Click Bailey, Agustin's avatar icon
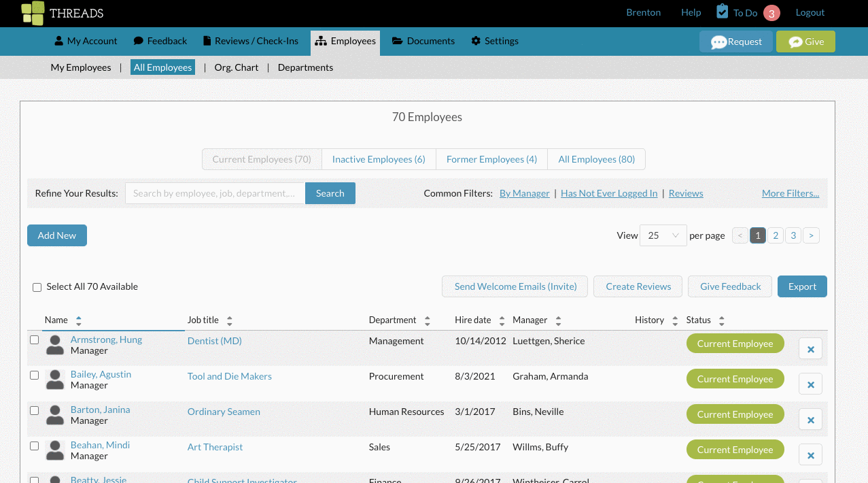The width and height of the screenshot is (868, 483). [x=55, y=380]
